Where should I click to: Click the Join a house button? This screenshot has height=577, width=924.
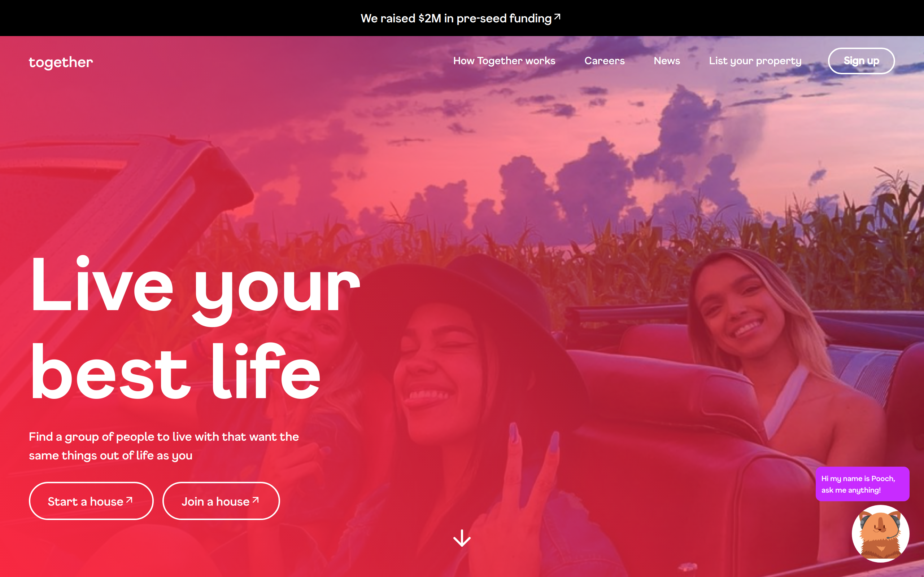[x=221, y=501]
